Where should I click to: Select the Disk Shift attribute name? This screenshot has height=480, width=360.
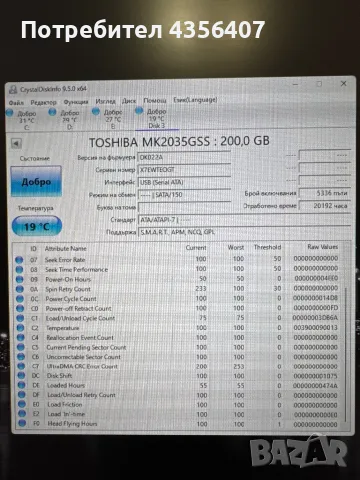[x=59, y=376]
